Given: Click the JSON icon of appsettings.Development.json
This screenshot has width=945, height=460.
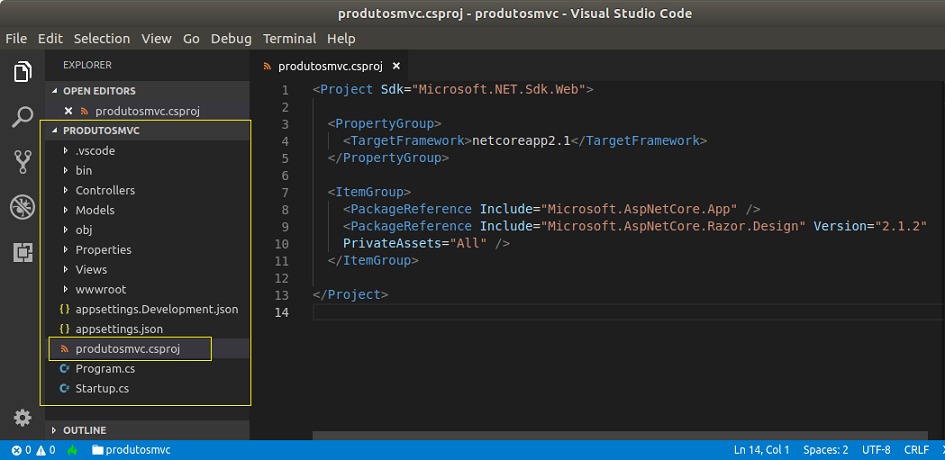Looking at the screenshot, I should [x=64, y=309].
